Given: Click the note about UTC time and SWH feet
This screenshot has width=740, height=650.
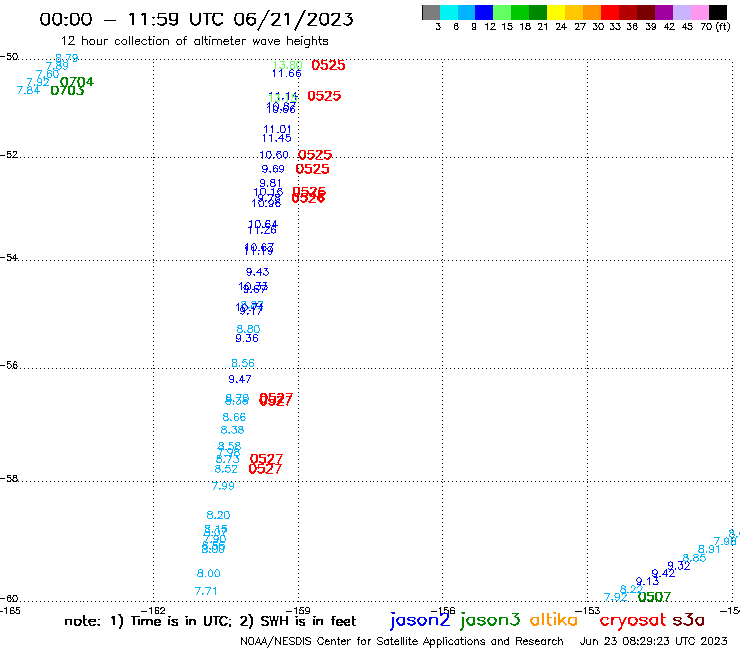Looking at the screenshot, I should pos(210,621).
